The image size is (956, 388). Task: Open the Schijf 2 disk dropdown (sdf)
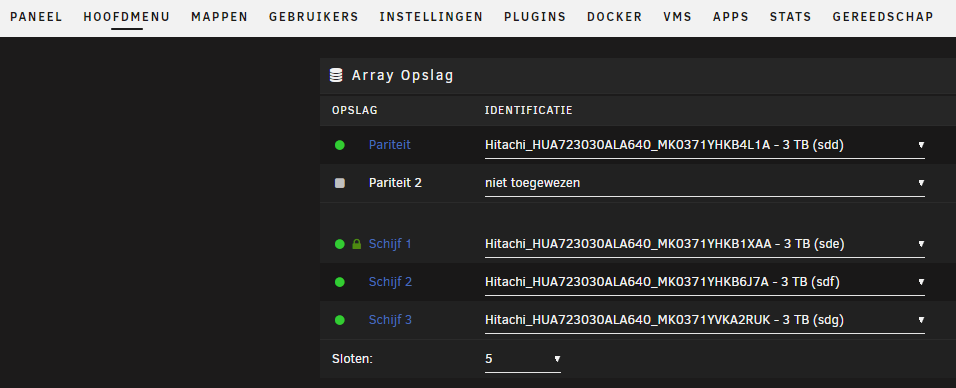(x=705, y=282)
